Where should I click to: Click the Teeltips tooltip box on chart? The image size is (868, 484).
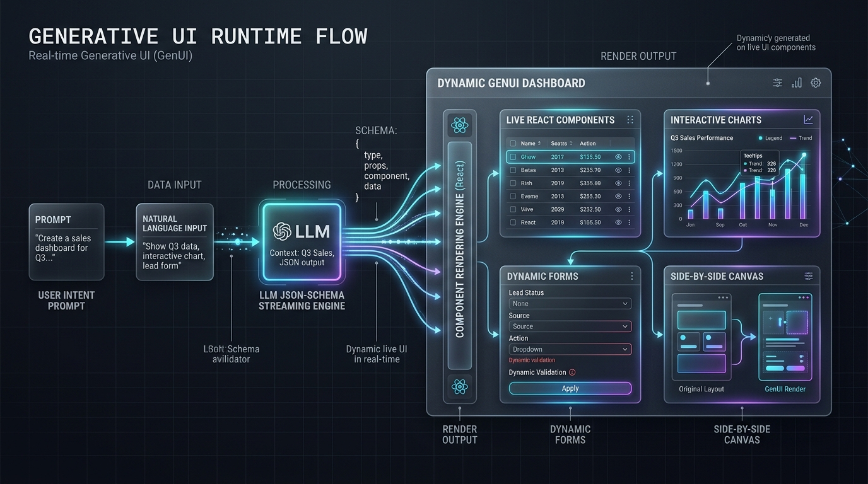tap(760, 163)
